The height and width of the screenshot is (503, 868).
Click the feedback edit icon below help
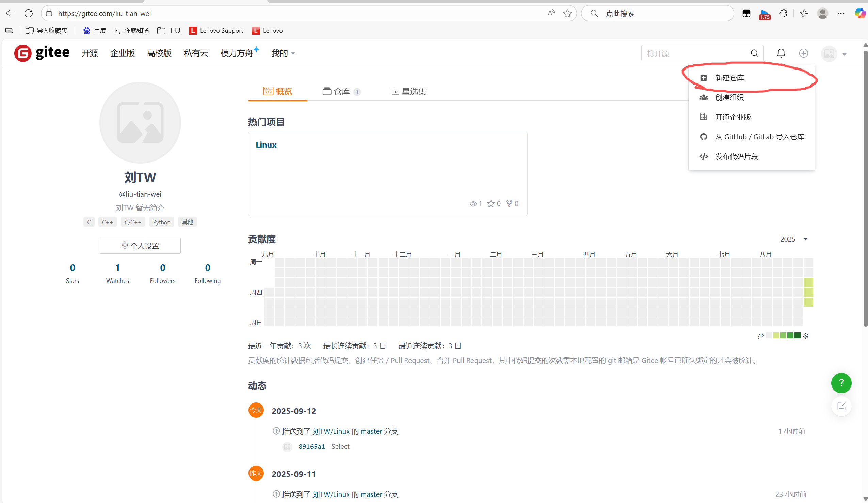841,406
